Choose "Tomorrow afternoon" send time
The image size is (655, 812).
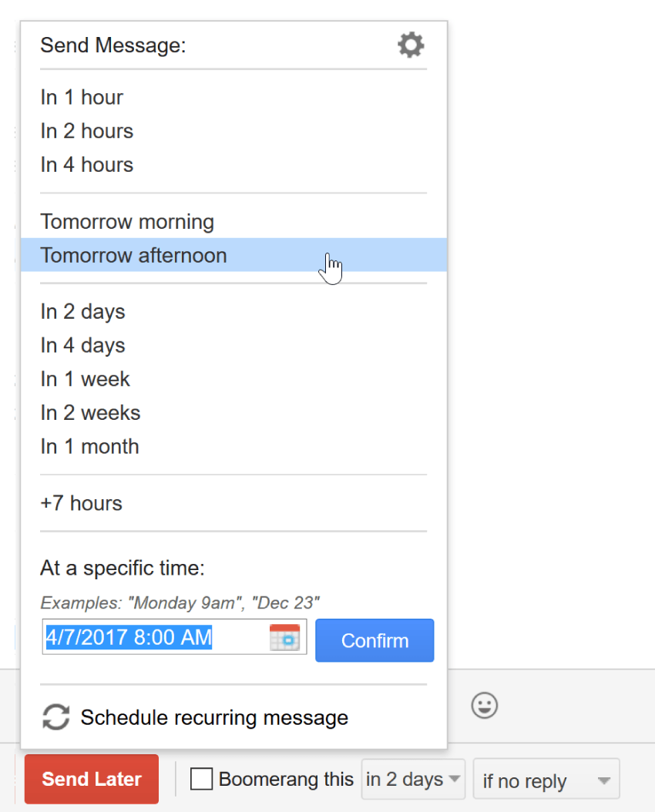click(x=133, y=256)
